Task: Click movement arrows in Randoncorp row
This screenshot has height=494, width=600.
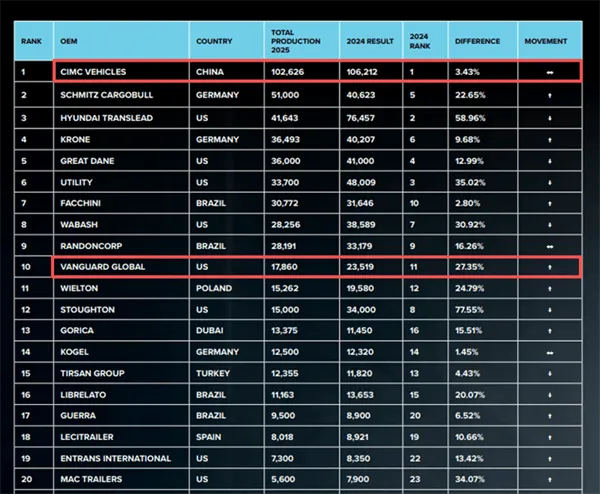Action: click(x=550, y=246)
